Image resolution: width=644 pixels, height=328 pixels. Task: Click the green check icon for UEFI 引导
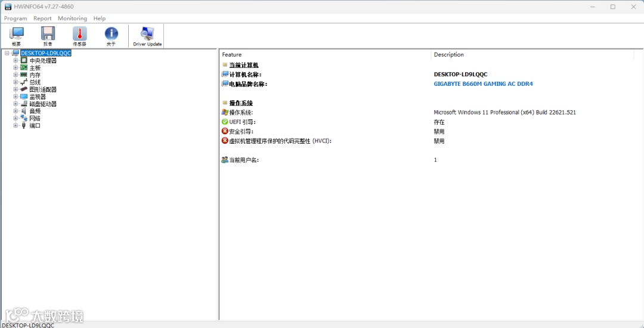(x=225, y=122)
